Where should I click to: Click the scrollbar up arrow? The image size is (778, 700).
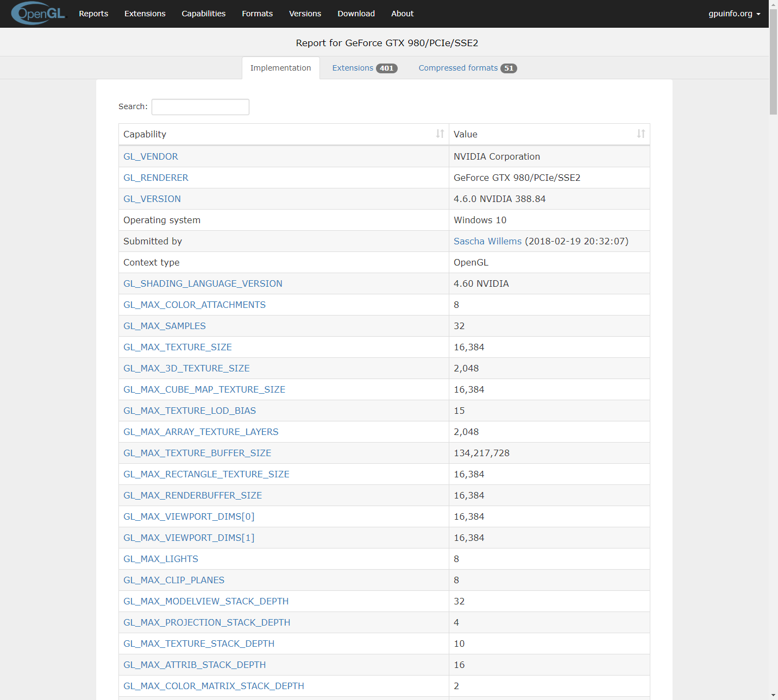pos(773,4)
